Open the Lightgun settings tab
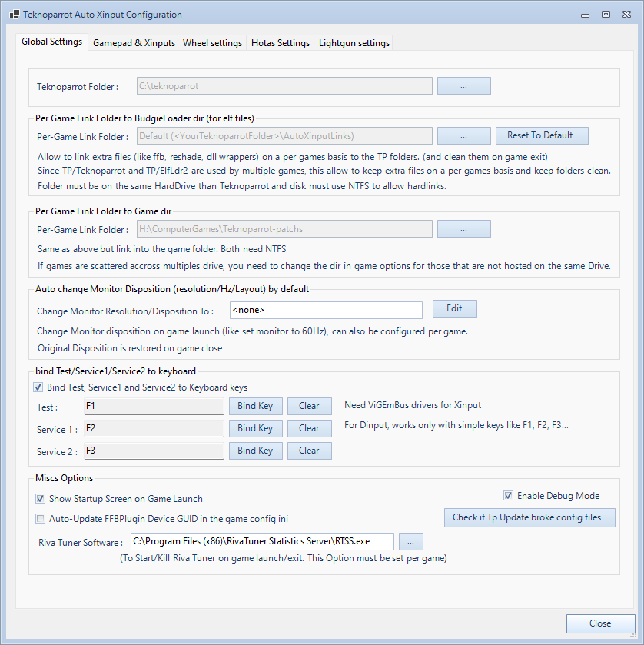The width and height of the screenshot is (644, 645). tap(354, 43)
